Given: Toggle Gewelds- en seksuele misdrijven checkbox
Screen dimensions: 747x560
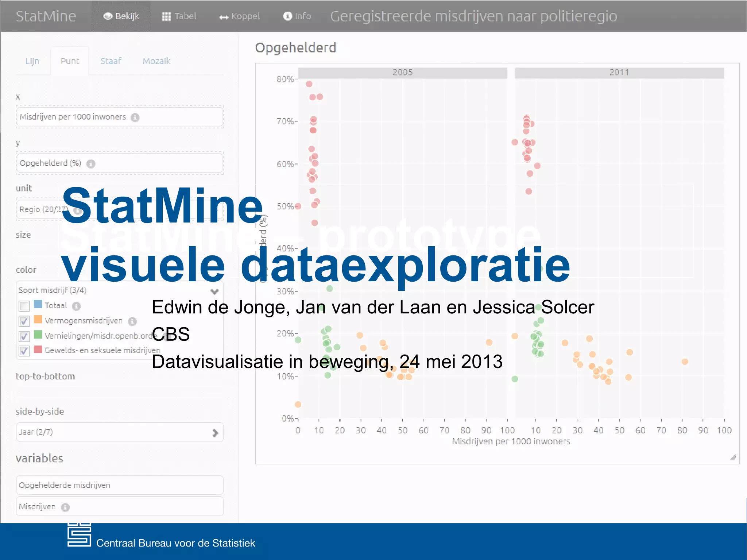Looking at the screenshot, I should coord(24,351).
